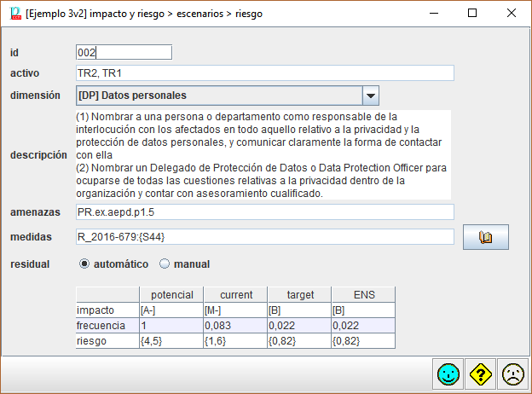Click the activo field with TR2, TR1

pos(264,73)
